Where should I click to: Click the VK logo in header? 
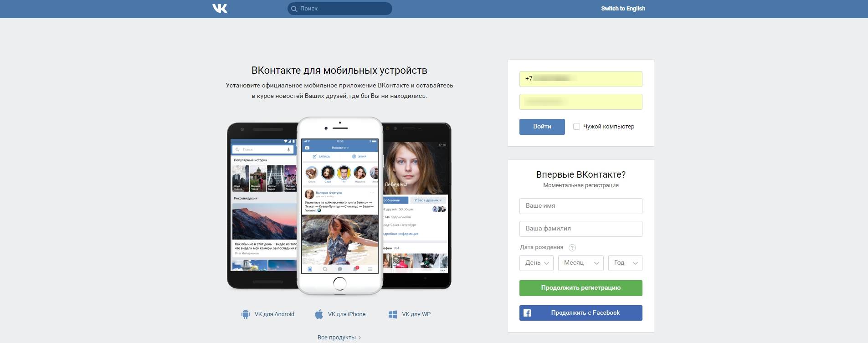pyautogui.click(x=220, y=9)
